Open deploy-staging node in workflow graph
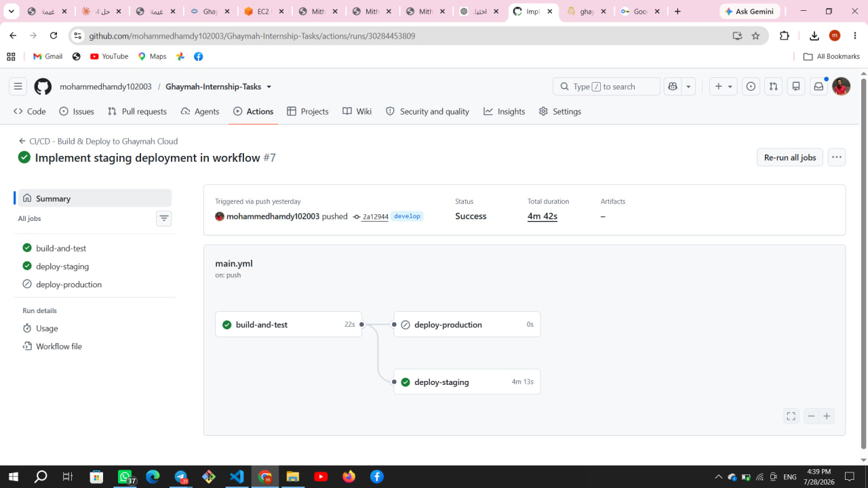The image size is (868, 488). pyautogui.click(x=467, y=382)
